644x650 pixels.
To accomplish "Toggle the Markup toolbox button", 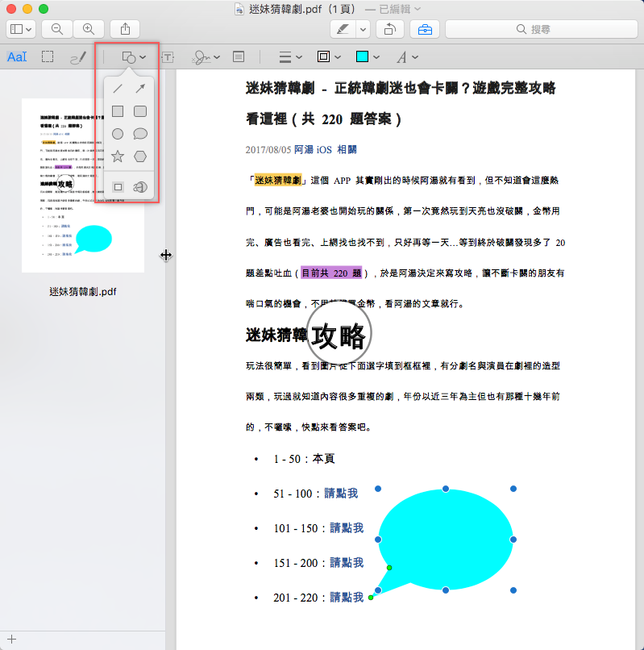I will coord(425,29).
